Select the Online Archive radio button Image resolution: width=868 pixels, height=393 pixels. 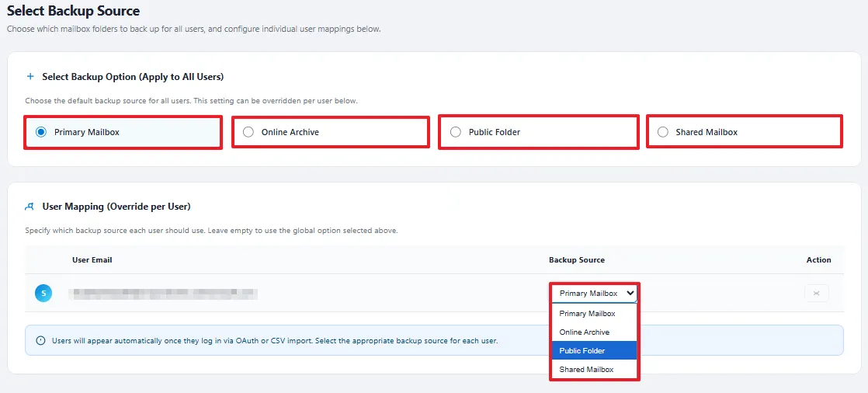click(248, 132)
